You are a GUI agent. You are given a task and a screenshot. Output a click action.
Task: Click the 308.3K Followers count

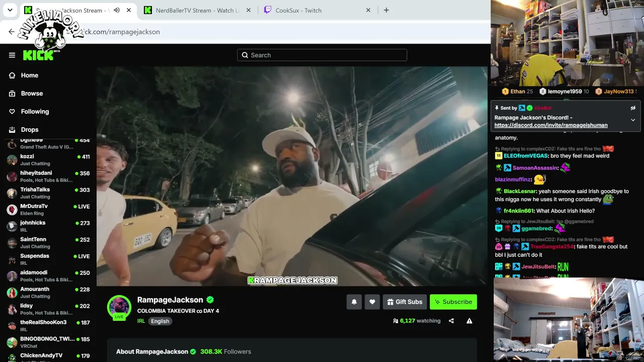225,351
